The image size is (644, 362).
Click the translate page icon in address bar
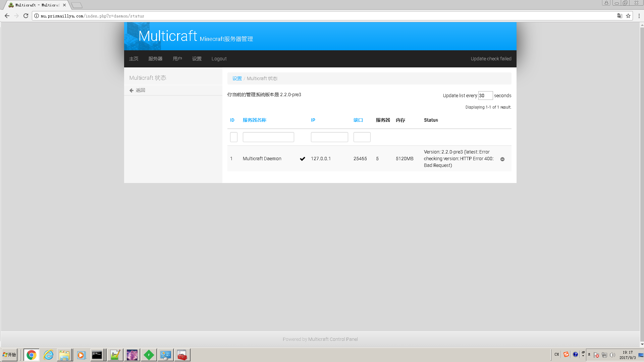(620, 16)
